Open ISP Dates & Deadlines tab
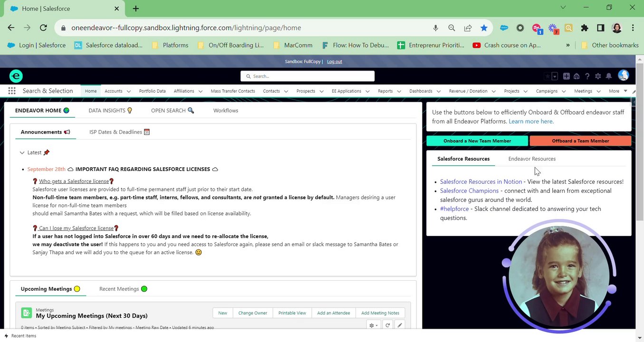Viewport: 644px width, 342px height. 119,132
